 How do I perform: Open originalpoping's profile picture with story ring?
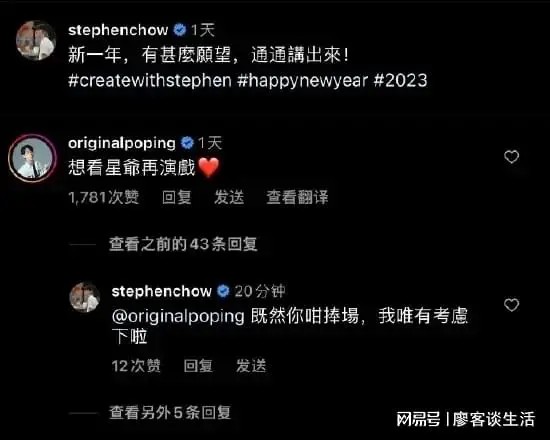[32, 158]
